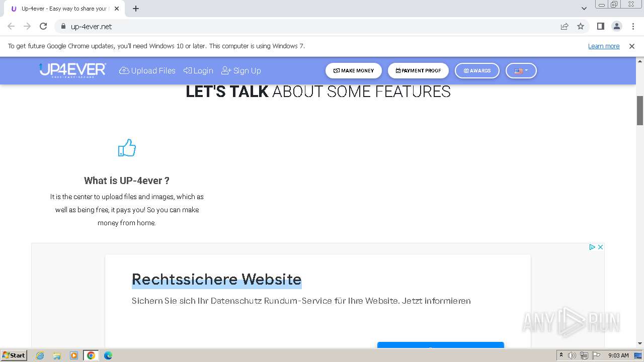
Task: Expand the language flag dropdown
Action: coord(521,71)
